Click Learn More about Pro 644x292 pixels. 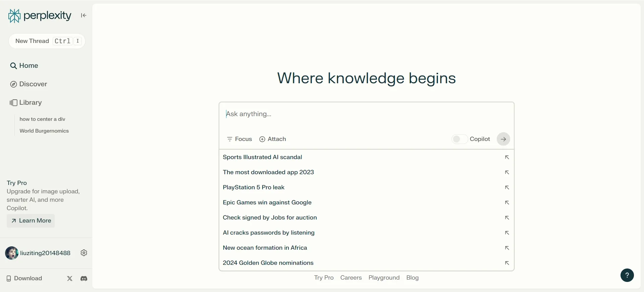(x=31, y=221)
